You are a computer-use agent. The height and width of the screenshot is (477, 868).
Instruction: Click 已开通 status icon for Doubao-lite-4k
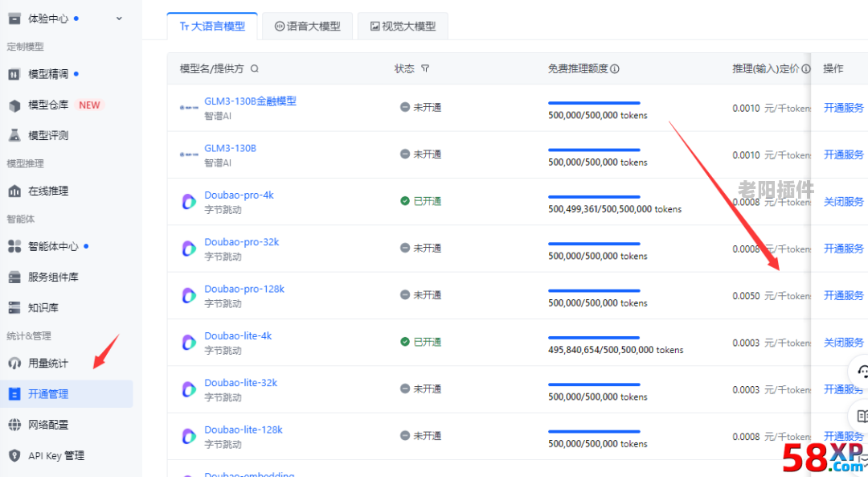404,341
